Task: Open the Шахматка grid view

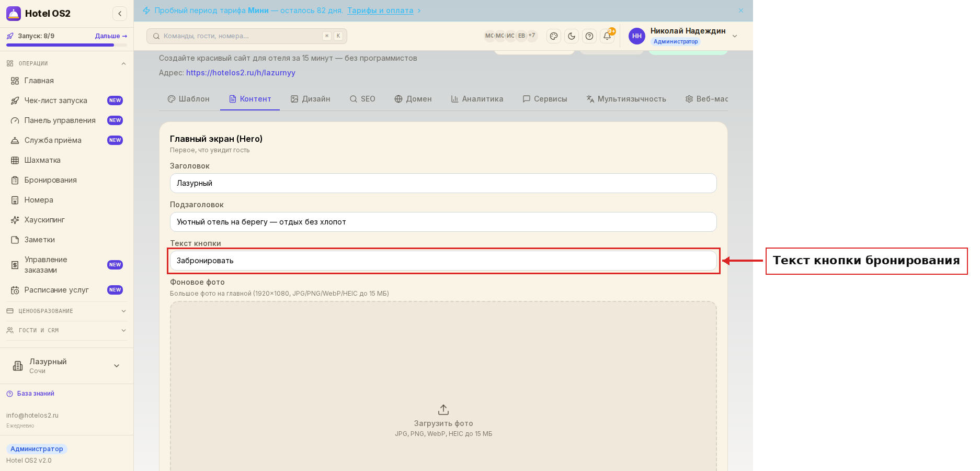Action: pos(66,160)
